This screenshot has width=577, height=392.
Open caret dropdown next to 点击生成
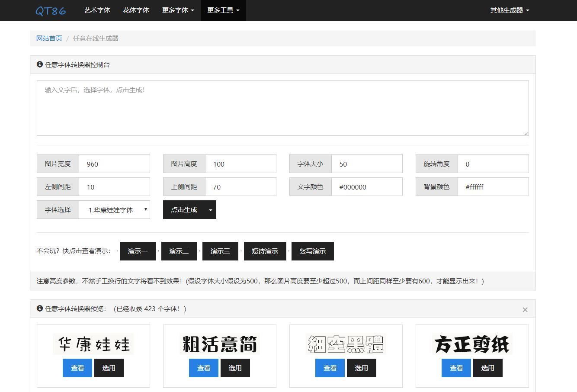point(211,210)
